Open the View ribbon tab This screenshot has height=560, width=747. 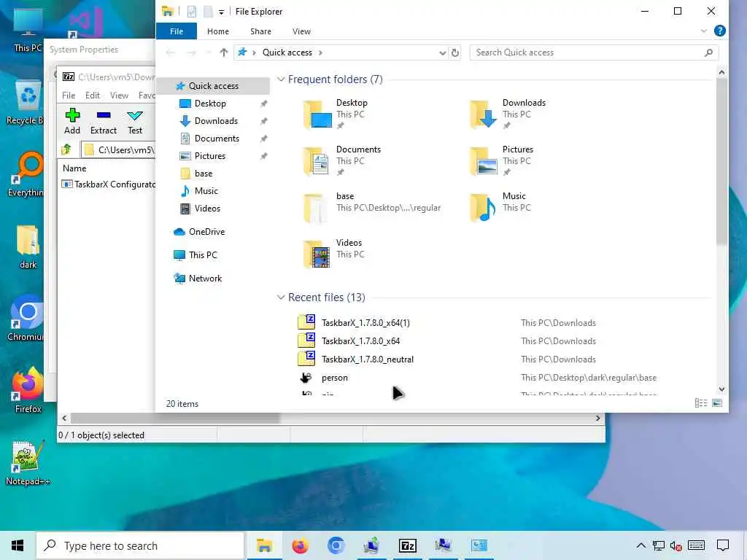(x=301, y=31)
